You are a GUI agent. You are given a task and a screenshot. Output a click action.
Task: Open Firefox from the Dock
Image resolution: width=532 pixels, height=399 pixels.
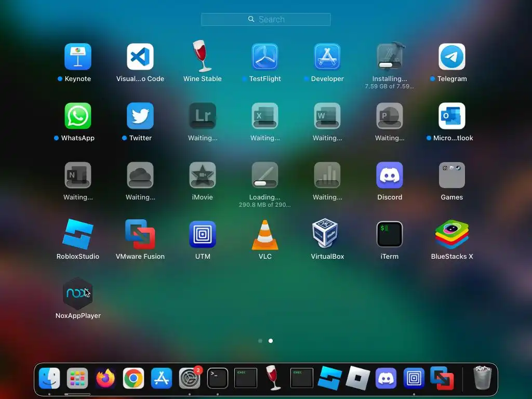105,378
